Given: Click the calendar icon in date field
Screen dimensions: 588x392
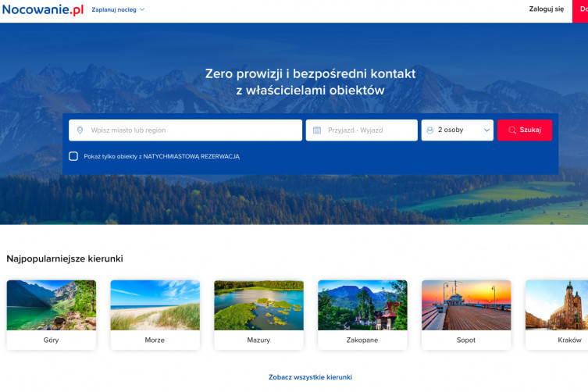Looking at the screenshot, I should click(317, 130).
